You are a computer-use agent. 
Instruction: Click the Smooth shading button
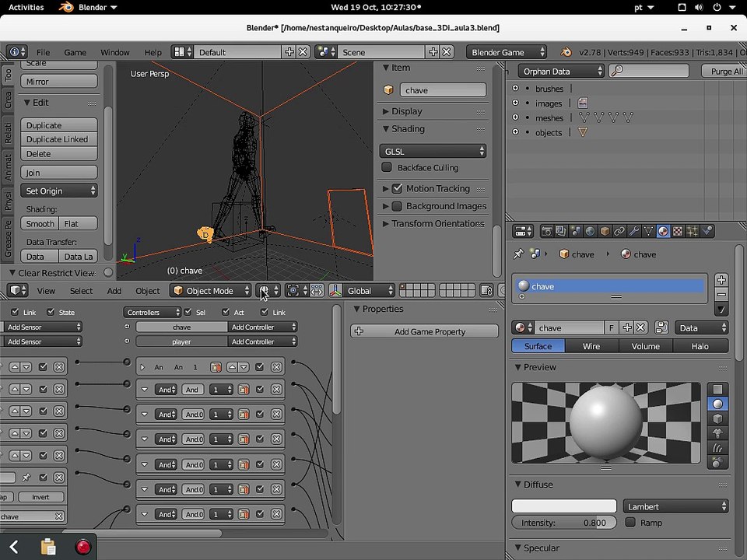point(40,223)
